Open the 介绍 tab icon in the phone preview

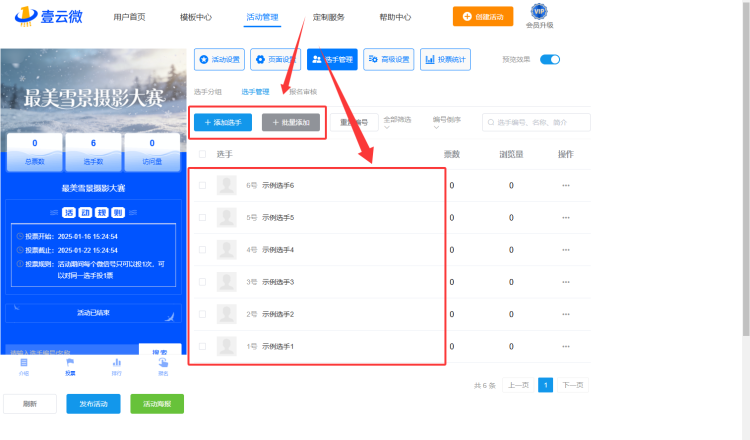(24, 363)
